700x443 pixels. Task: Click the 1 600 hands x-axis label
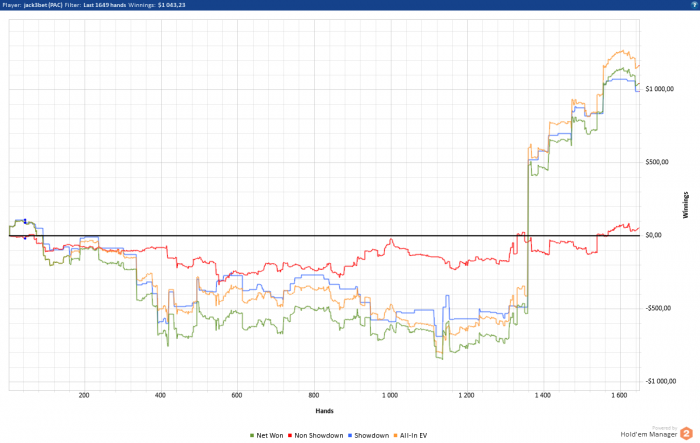[619, 395]
